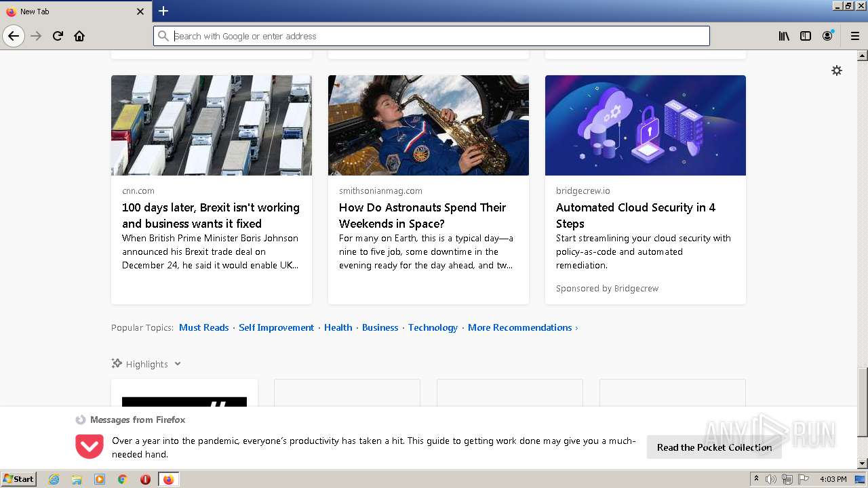This screenshot has height=488, width=868.
Task: Switch to Firefox taskbar button
Action: point(168,479)
